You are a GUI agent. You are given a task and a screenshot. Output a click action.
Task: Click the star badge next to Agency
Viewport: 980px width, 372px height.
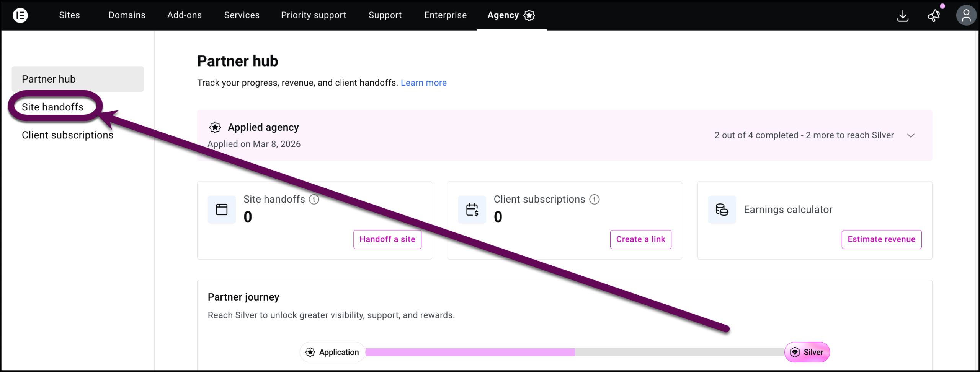point(529,15)
